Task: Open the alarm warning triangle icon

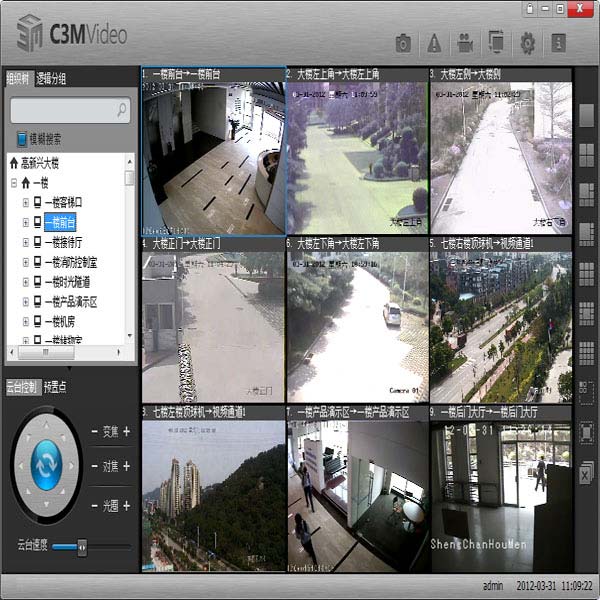Action: [x=434, y=43]
